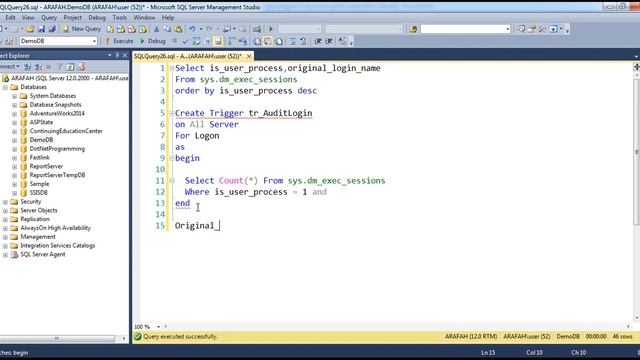This screenshot has width=640, height=360.
Task: Click the Save All icon
Action: coord(52,29)
